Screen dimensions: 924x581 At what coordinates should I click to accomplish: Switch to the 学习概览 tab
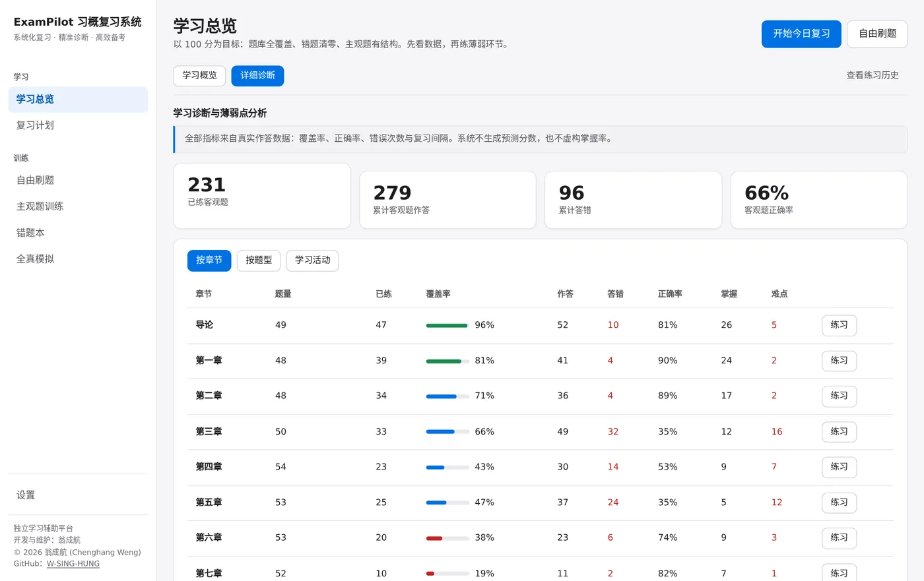(x=199, y=76)
